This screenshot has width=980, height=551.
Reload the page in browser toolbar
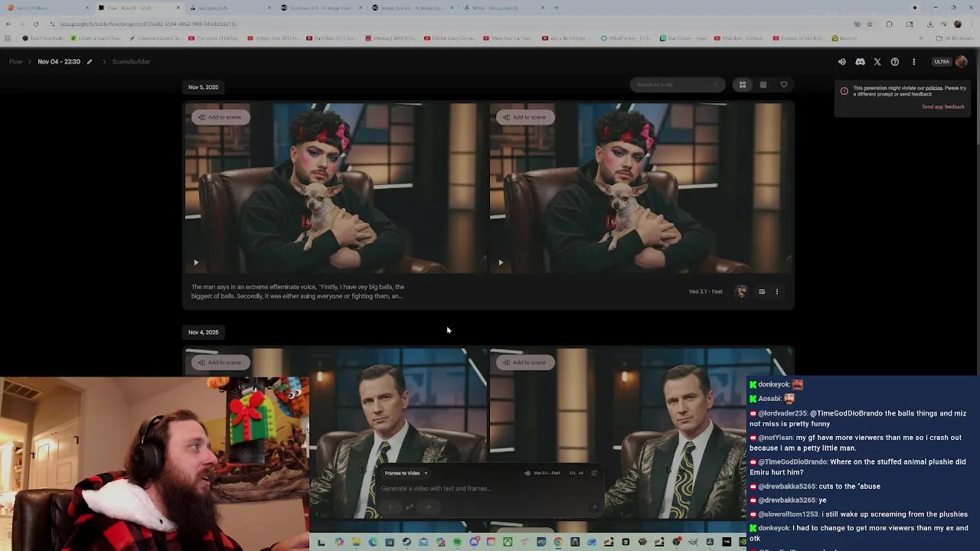[x=35, y=24]
